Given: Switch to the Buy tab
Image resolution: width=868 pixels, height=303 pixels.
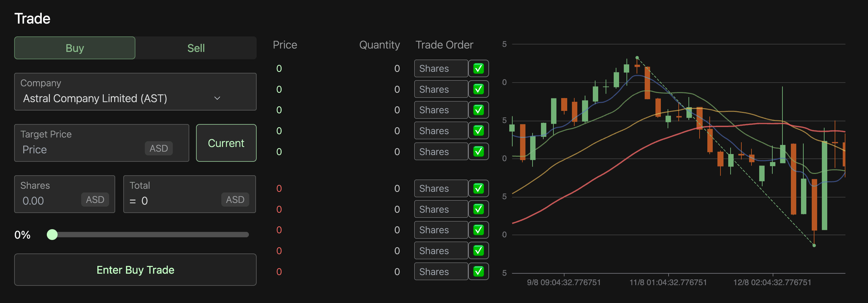Looking at the screenshot, I should pos(75,48).
